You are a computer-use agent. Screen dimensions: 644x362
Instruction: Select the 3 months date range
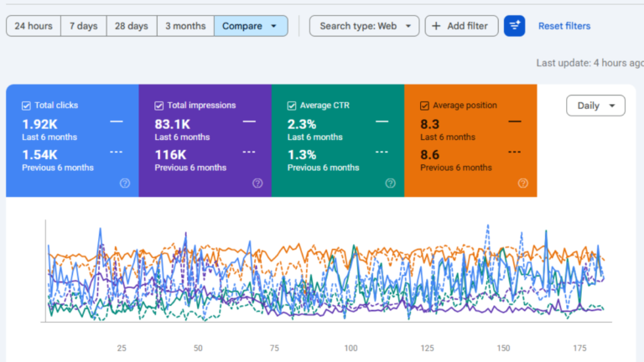click(185, 26)
